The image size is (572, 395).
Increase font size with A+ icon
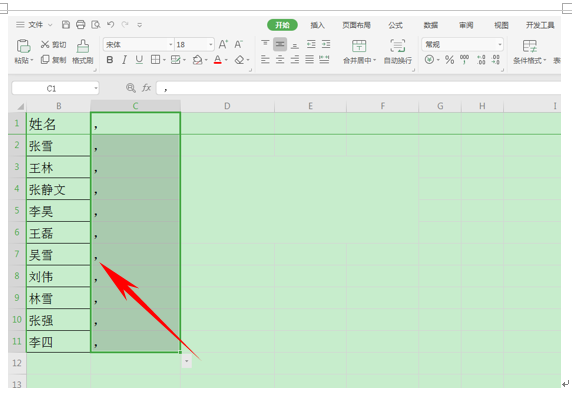[223, 44]
